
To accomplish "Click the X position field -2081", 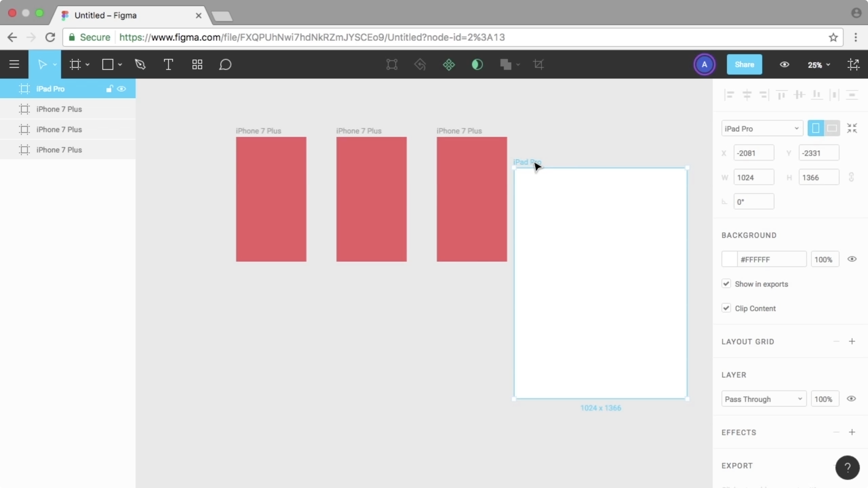I will tap(754, 153).
